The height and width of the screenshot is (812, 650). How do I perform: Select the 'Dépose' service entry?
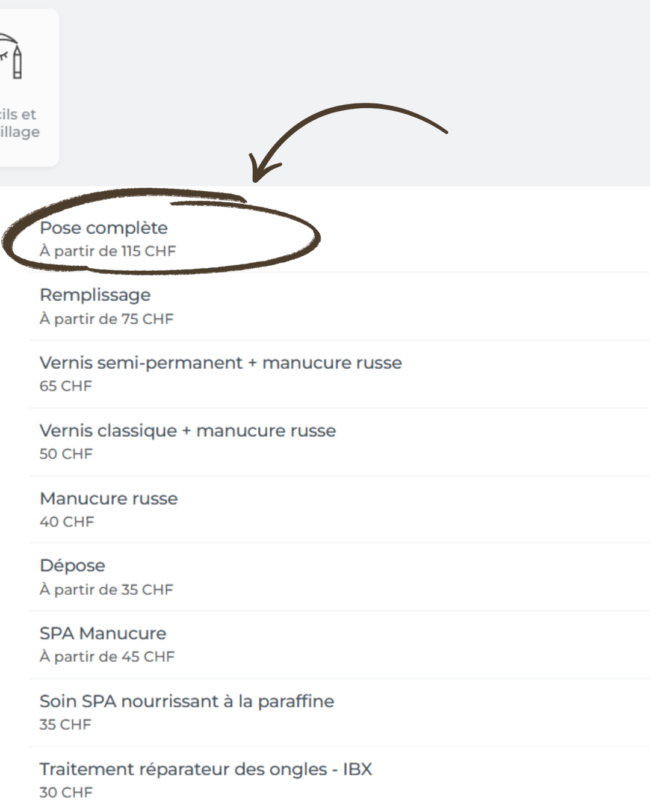[x=72, y=565]
